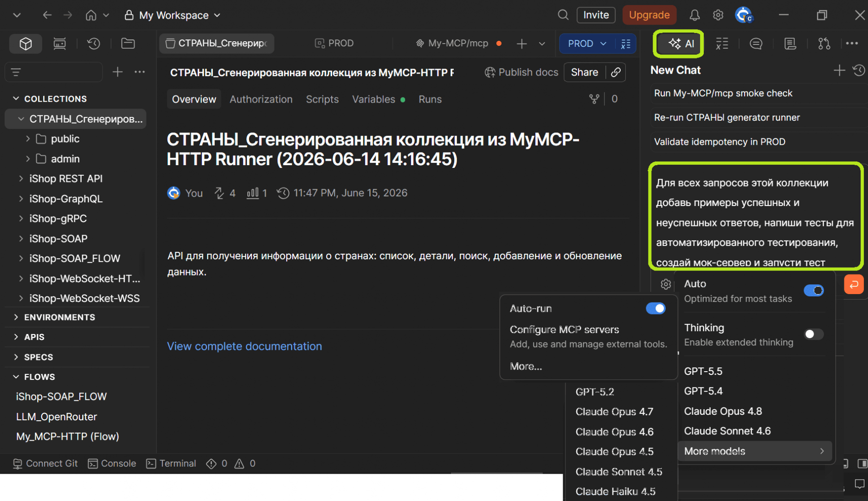868x501 pixels.
Task: Switch to the Scripts tab
Action: (322, 99)
